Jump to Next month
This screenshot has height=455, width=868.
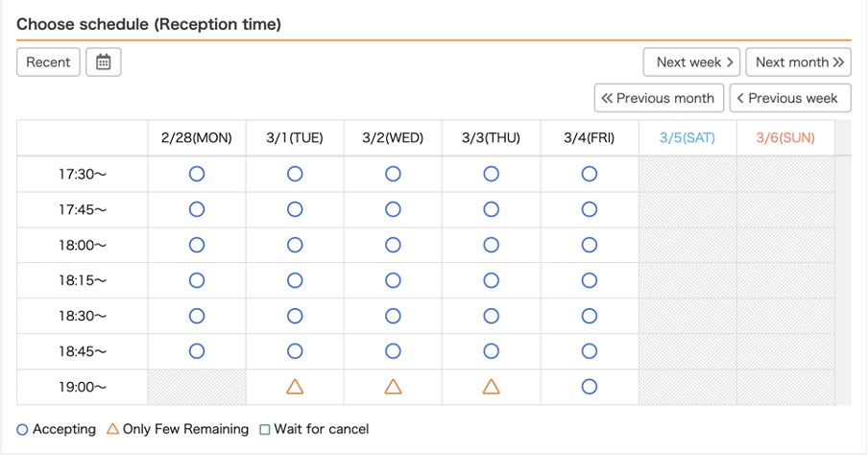[798, 62]
